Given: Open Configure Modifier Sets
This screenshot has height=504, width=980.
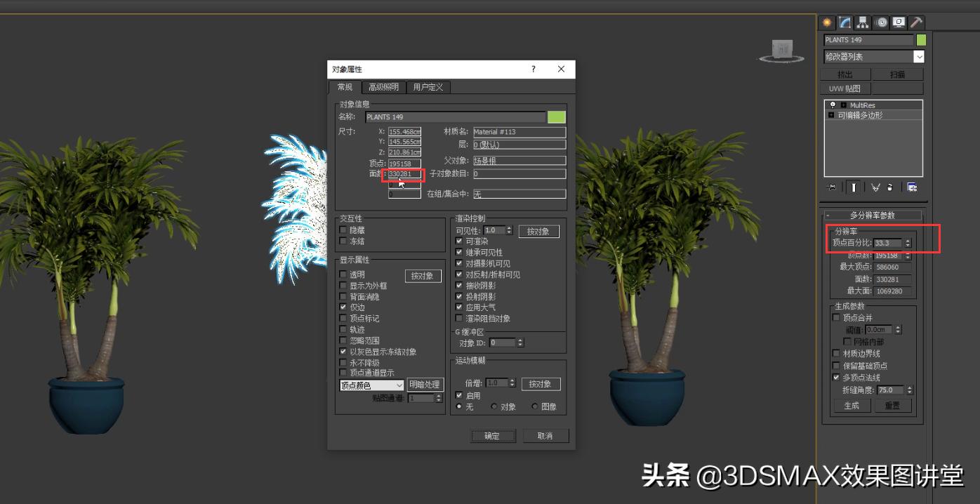Looking at the screenshot, I should (913, 187).
